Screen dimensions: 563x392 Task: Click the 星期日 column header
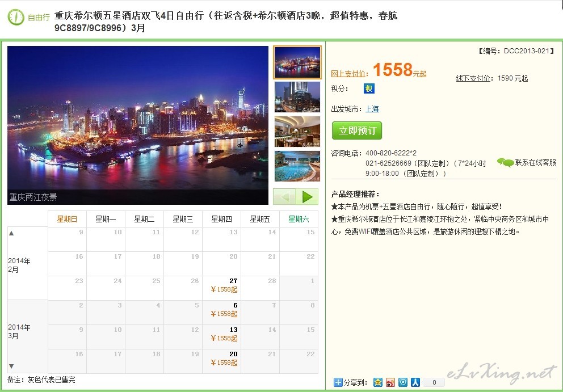[67, 219]
